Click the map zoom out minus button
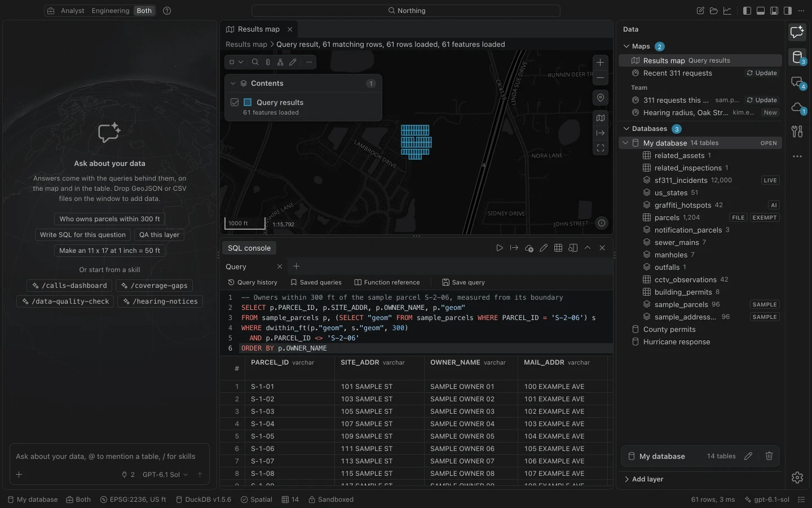Screen dimensions: 812x508 601,78
